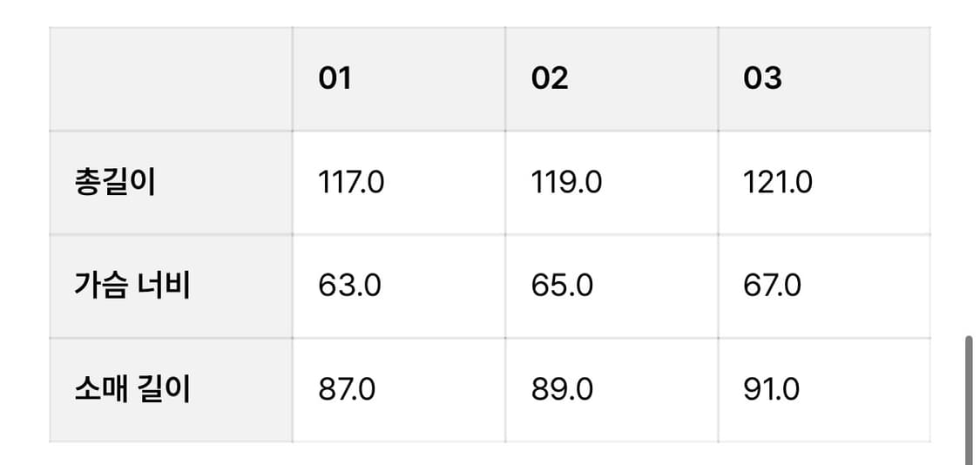Select the 89.0 sleeve length value

coord(563,388)
